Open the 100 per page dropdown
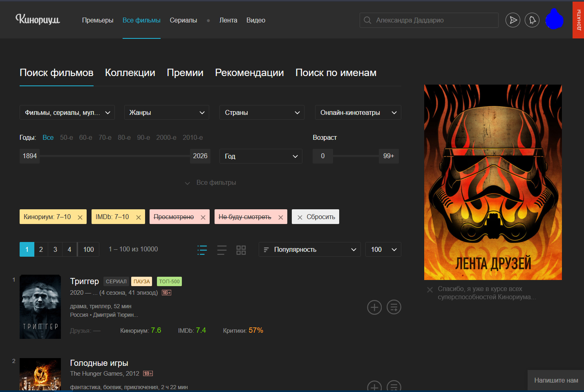Screen dimensions: 584x392 tap(383, 249)
